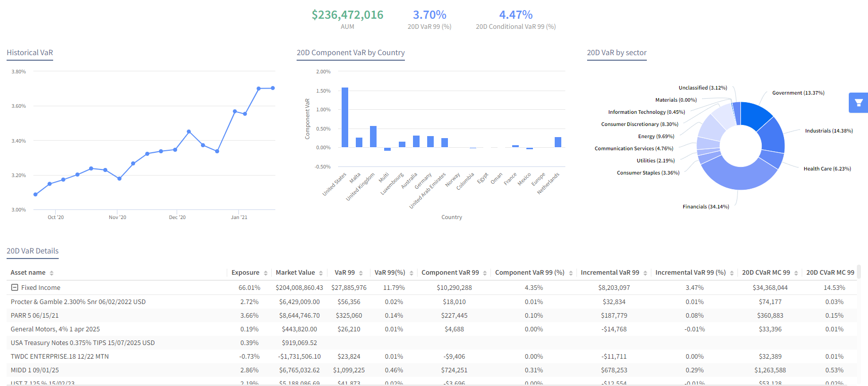Image resolution: width=868 pixels, height=386 pixels.
Task: Click the Netherlands bar in chart
Action: point(558,142)
